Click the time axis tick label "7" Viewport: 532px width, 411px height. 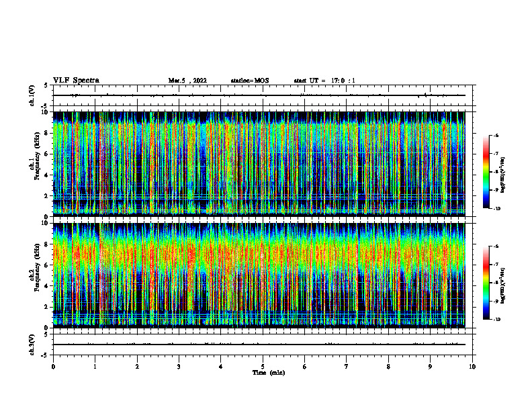pyautogui.click(x=347, y=367)
